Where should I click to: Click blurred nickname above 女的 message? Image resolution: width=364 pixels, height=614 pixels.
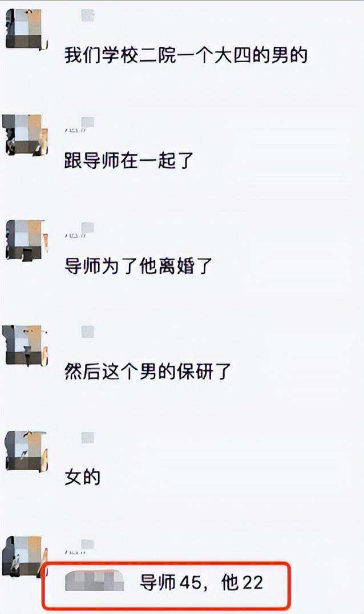[88, 438]
